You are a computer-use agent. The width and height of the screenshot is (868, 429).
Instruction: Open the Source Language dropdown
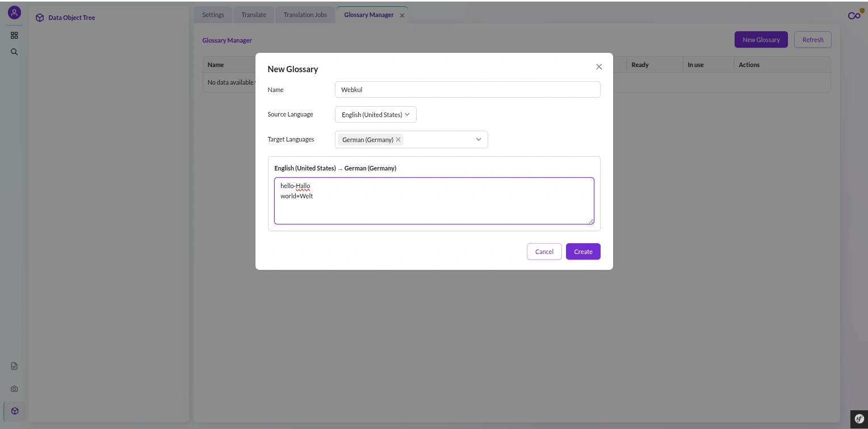pos(376,115)
